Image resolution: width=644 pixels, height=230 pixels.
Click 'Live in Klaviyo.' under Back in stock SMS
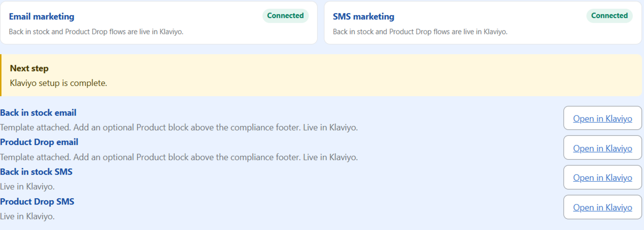27,187
